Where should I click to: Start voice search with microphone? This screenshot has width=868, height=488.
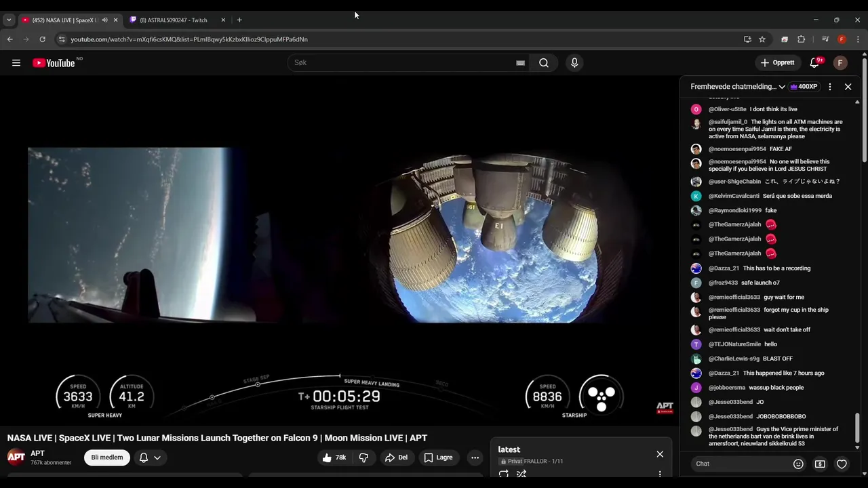[574, 63]
